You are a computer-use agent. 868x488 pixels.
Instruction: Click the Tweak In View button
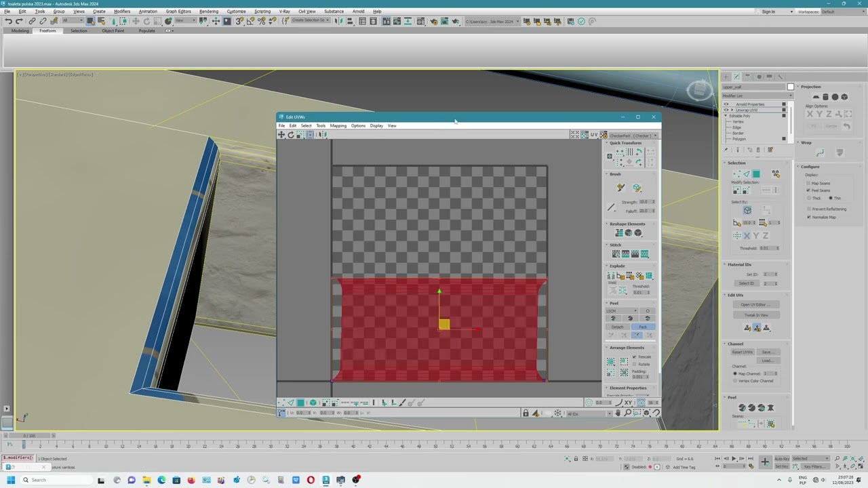coord(756,315)
